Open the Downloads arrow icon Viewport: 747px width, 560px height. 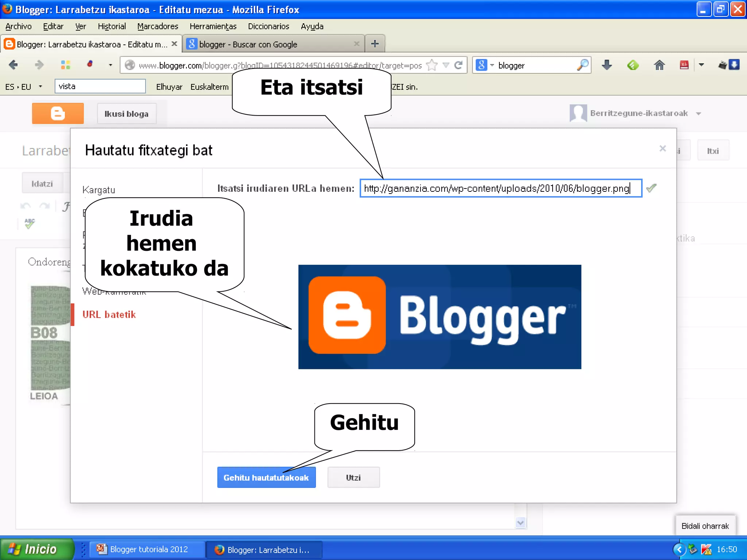[x=607, y=65]
